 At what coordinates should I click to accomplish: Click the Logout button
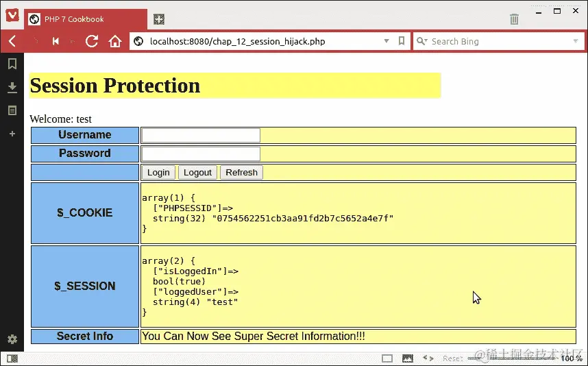(x=197, y=173)
